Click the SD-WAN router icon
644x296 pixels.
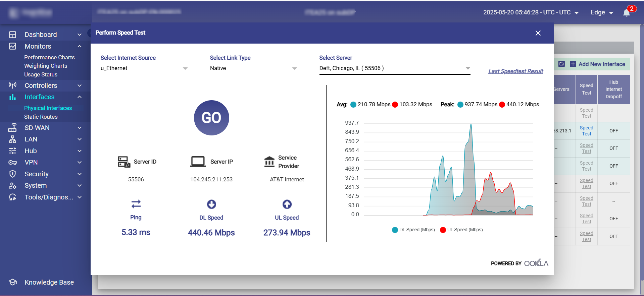(13, 128)
